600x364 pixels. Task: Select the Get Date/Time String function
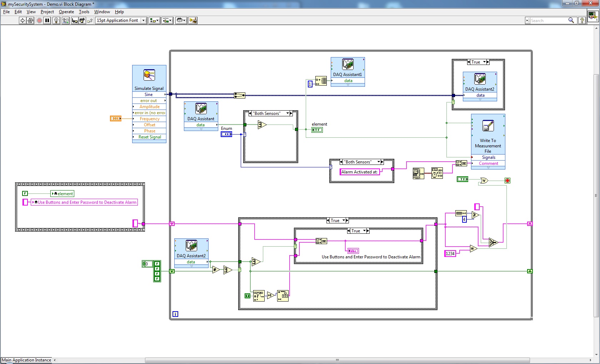click(x=437, y=173)
